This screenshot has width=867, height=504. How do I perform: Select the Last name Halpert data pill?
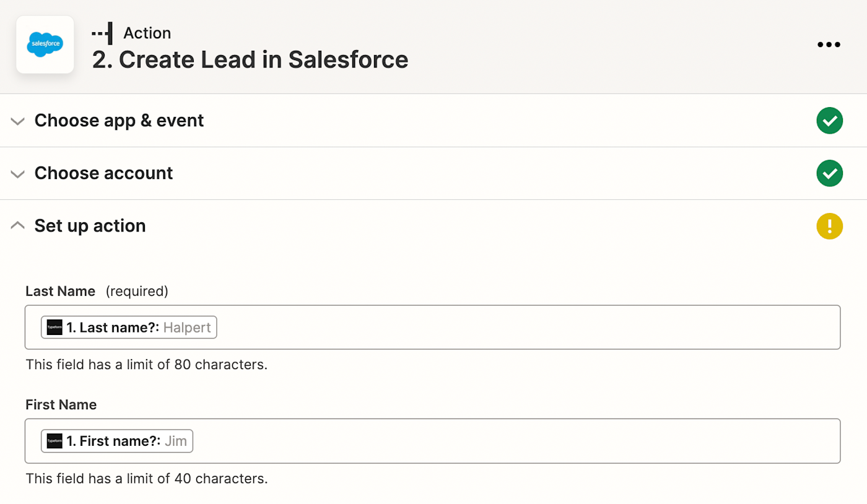129,328
